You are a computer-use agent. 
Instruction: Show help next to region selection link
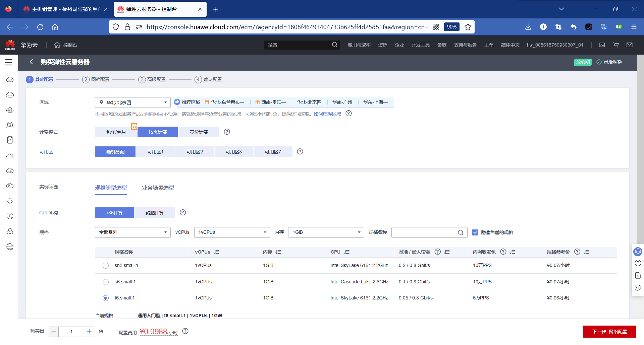click(x=349, y=114)
